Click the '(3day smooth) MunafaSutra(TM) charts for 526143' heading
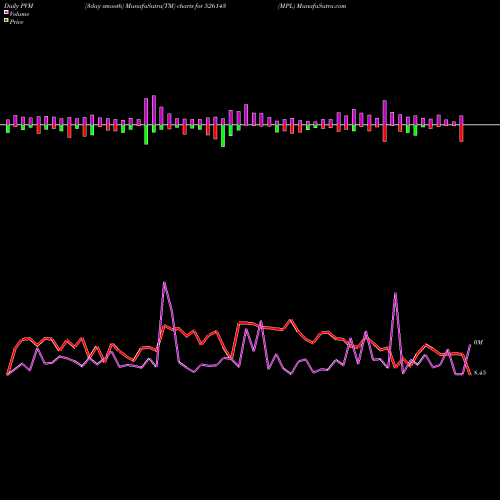This screenshot has height=500, width=500. tap(156, 6)
